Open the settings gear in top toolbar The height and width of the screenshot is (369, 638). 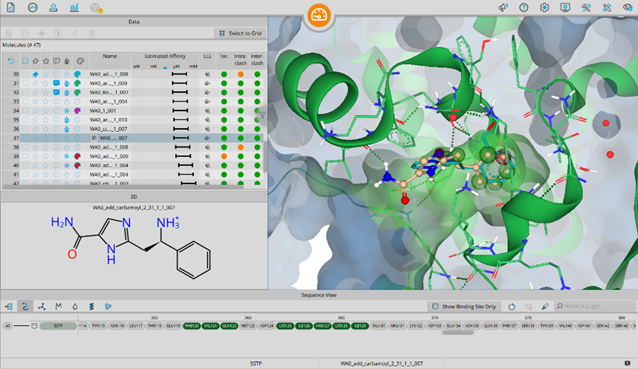pos(544,7)
